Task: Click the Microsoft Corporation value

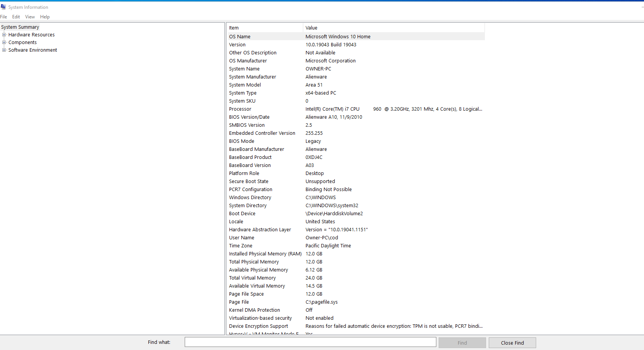Action: (x=330, y=61)
